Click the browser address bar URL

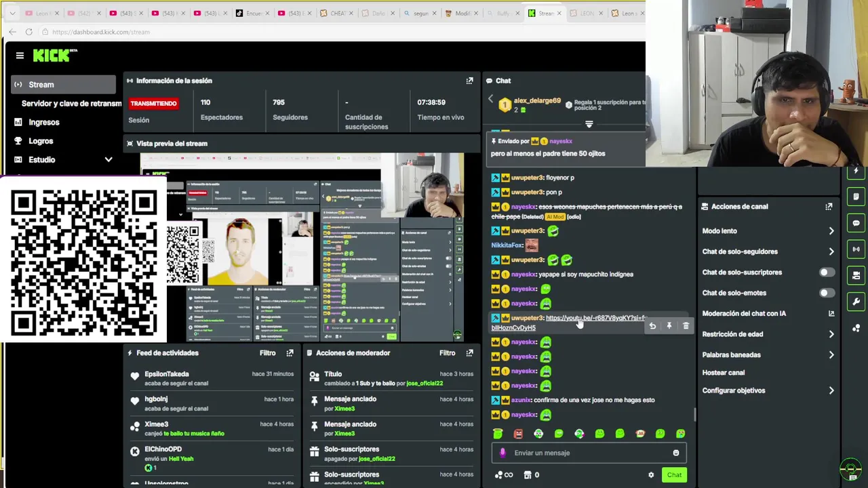100,32
